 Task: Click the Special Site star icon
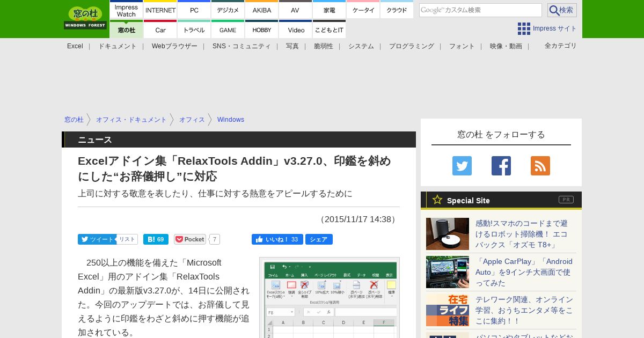click(437, 200)
